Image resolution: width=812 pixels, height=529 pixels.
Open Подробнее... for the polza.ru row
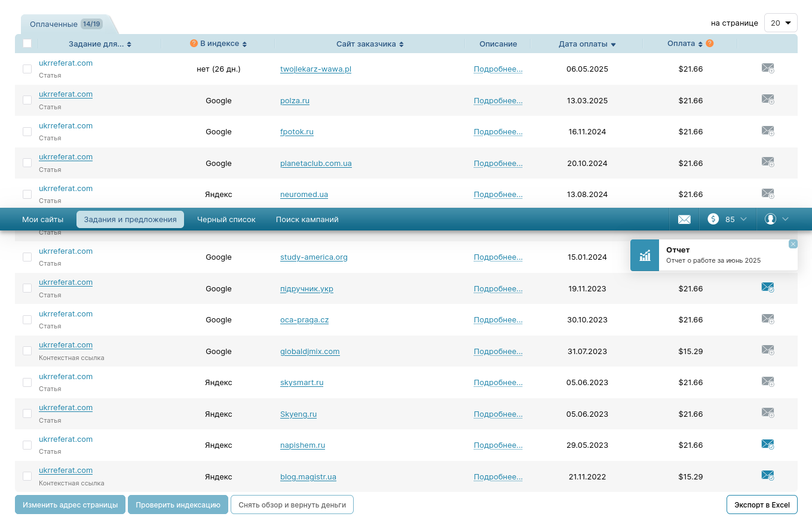(498, 101)
